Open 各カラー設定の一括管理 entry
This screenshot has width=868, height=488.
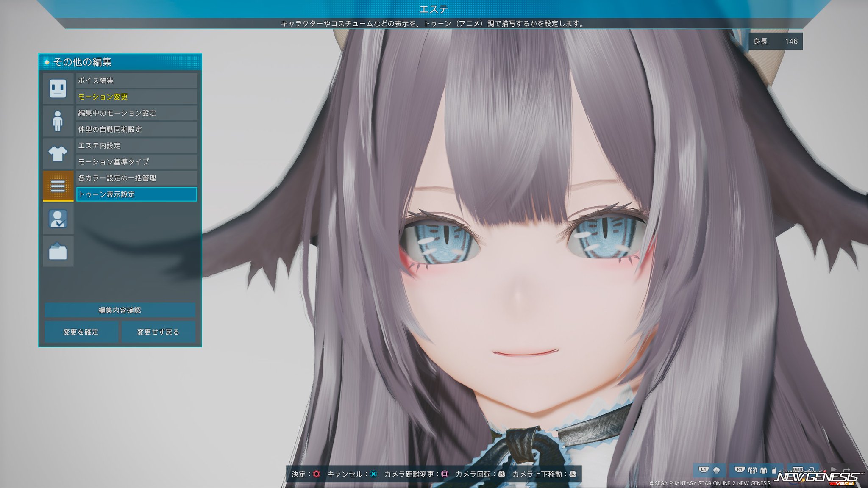pyautogui.click(x=136, y=178)
